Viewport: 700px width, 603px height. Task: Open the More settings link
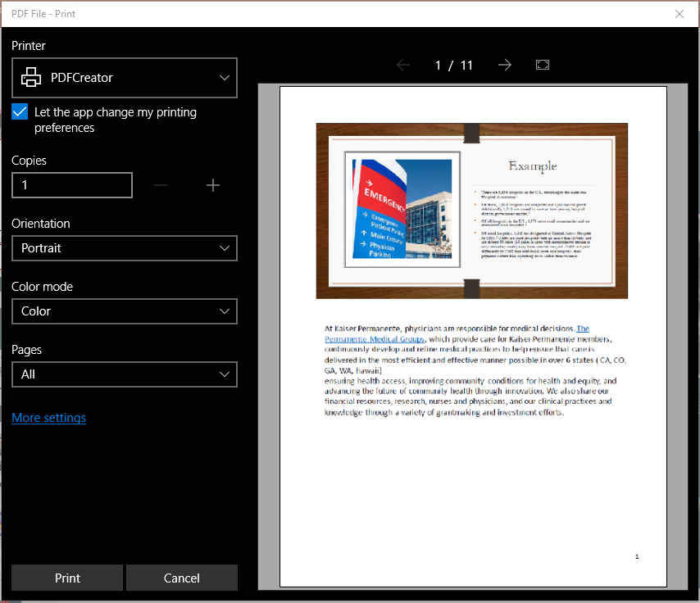point(48,418)
